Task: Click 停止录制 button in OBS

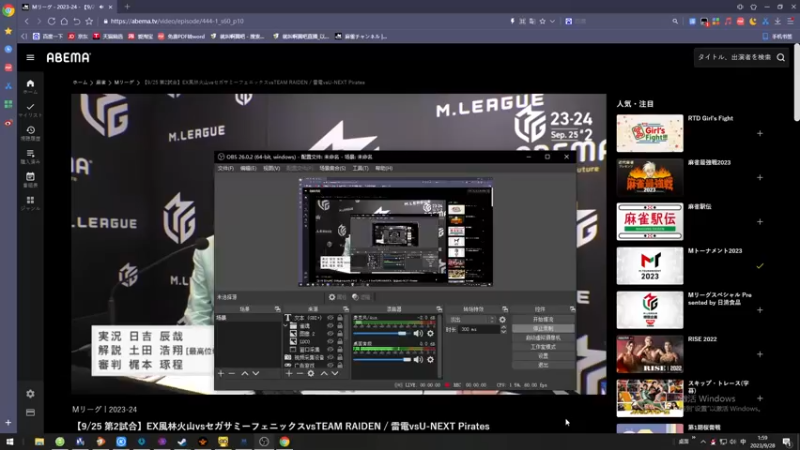Action: pyautogui.click(x=543, y=329)
